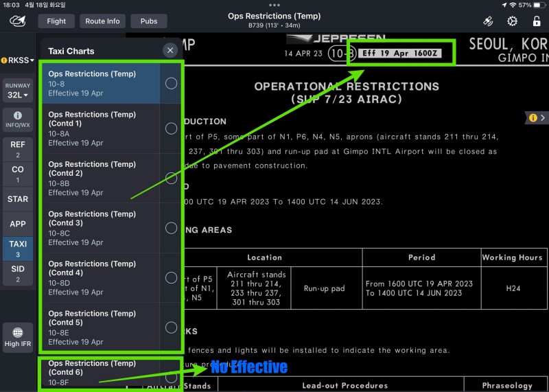Open the Pubs button
Viewport: 549px width, 392px height.
[x=149, y=21]
